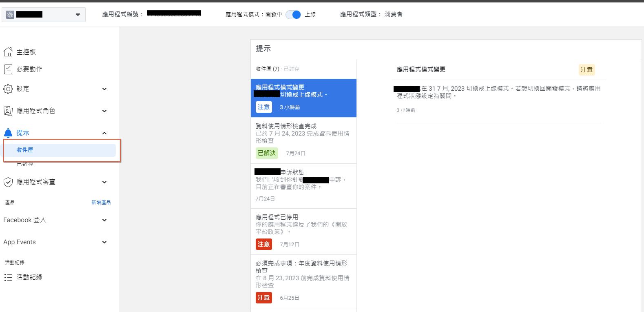Click white 注意 badge on selected alert
This screenshot has width=644, height=312.
pyautogui.click(x=264, y=107)
